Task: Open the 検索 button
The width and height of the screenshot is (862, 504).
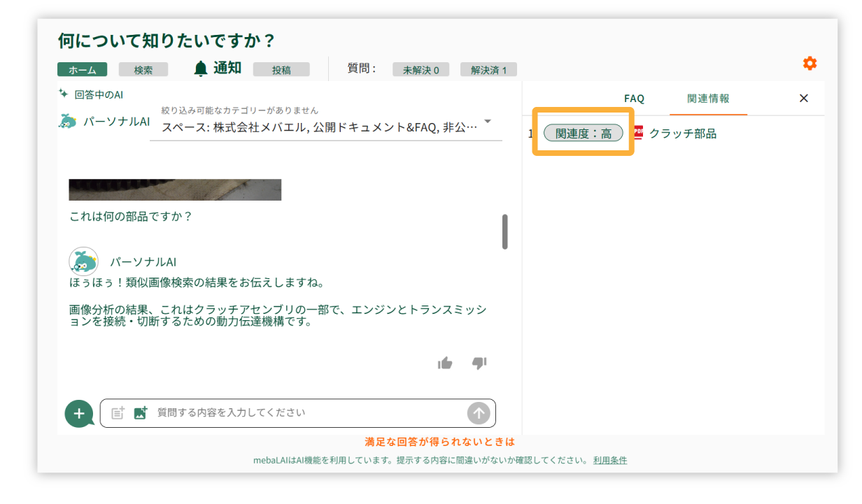Action: 143,70
